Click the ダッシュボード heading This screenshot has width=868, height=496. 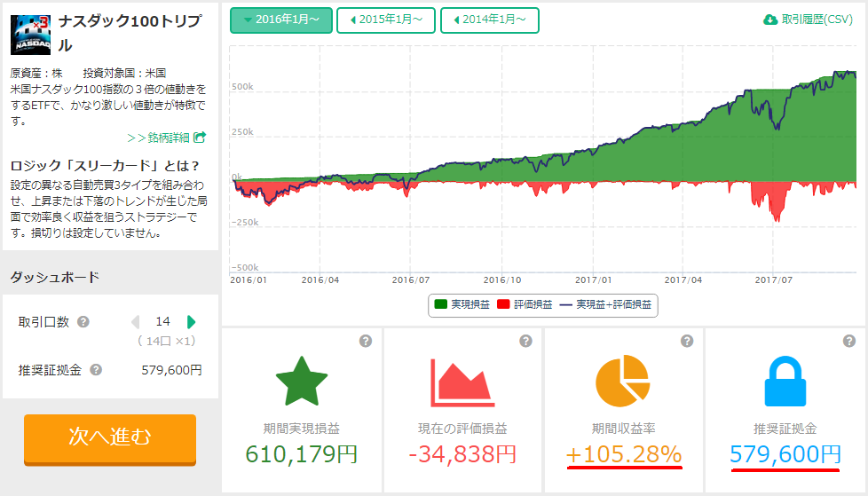pos(55,277)
